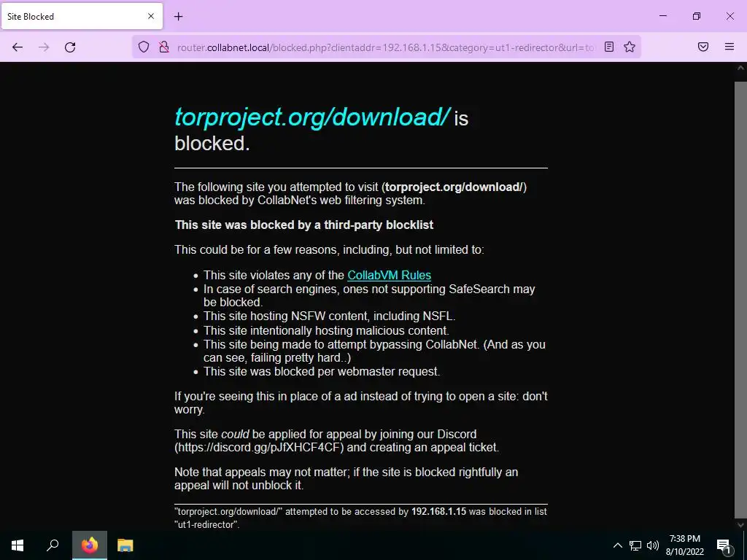Viewport: 747px width, 560px height.
Task: Click the third-party blocklist bold line
Action: 304,225
